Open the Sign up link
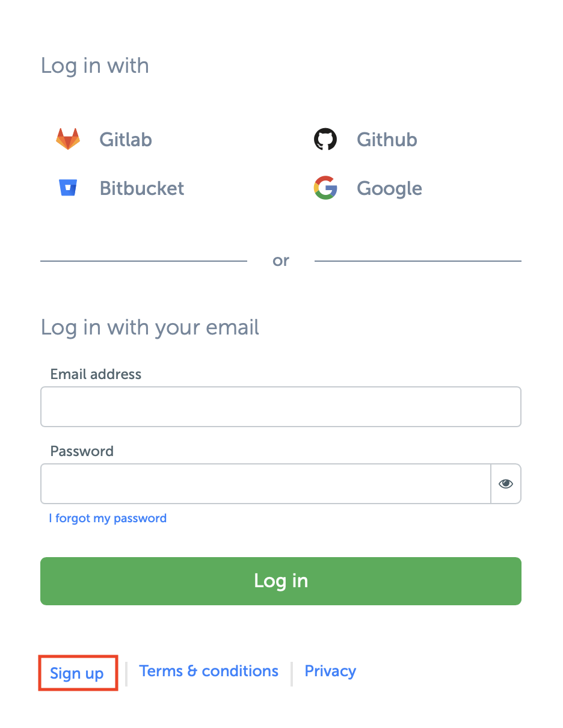The height and width of the screenshot is (728, 563). 77,673
